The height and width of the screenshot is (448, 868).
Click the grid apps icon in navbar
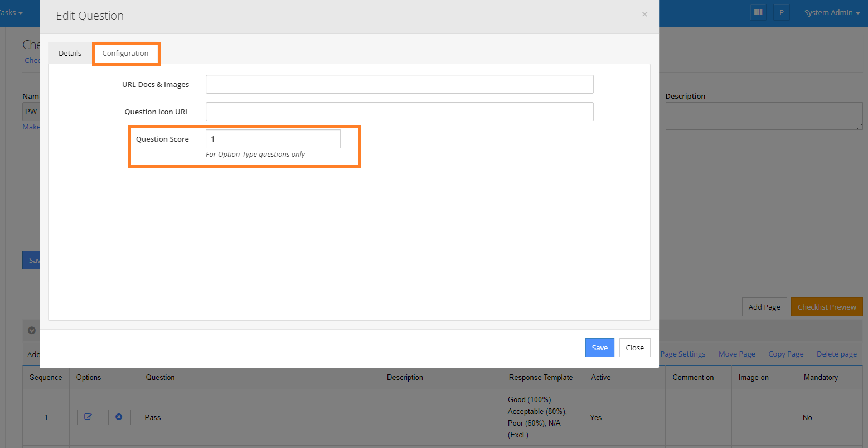[x=758, y=12]
